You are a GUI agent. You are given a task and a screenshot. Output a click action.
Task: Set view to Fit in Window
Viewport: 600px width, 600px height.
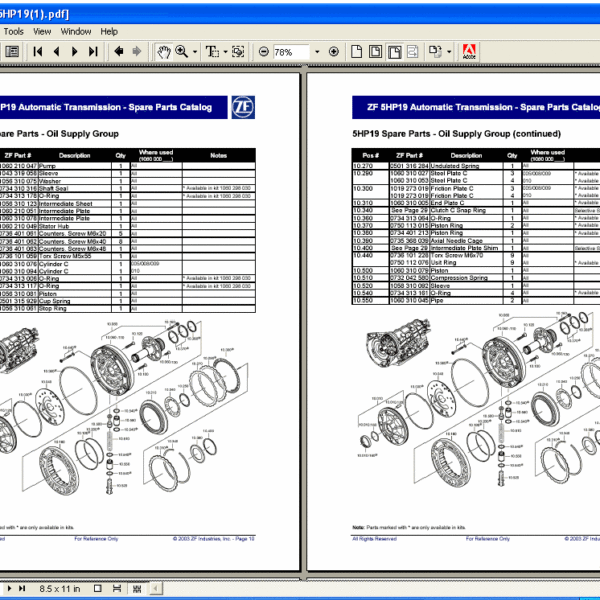tap(375, 51)
